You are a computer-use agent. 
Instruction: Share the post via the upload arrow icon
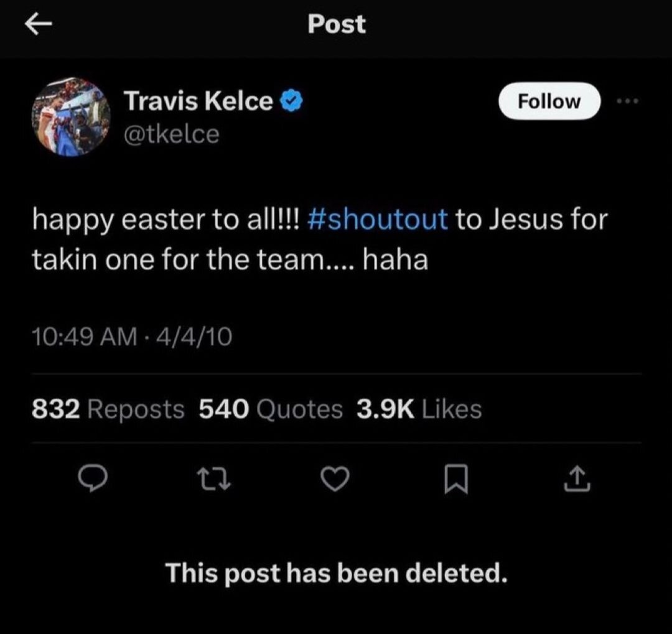pos(577,480)
